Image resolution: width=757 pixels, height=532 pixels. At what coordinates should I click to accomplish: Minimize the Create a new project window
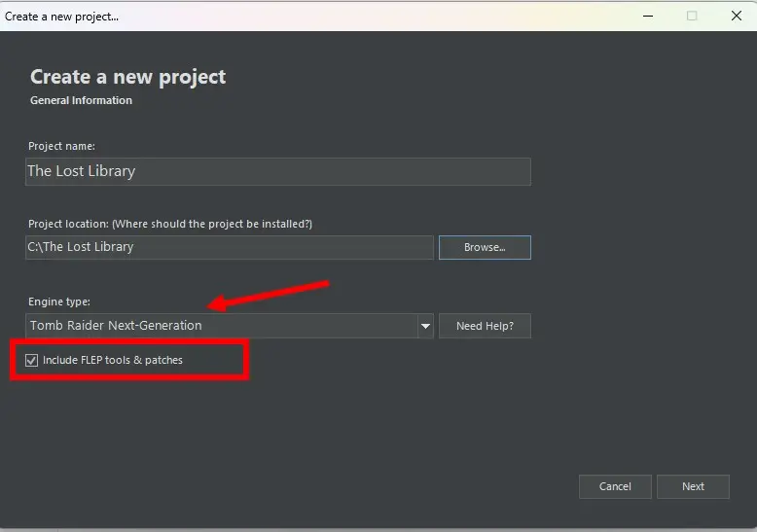click(647, 16)
